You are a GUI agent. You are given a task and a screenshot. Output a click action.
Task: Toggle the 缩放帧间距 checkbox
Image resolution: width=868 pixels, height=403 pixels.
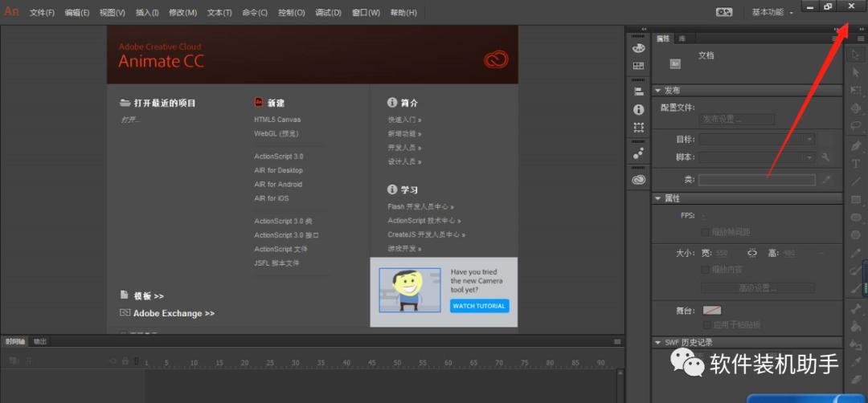click(706, 232)
